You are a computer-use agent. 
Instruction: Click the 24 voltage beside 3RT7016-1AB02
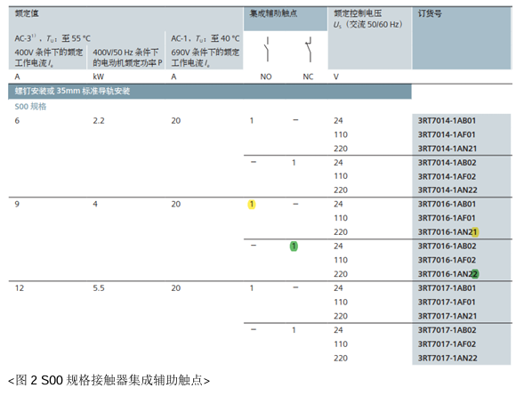click(x=338, y=246)
